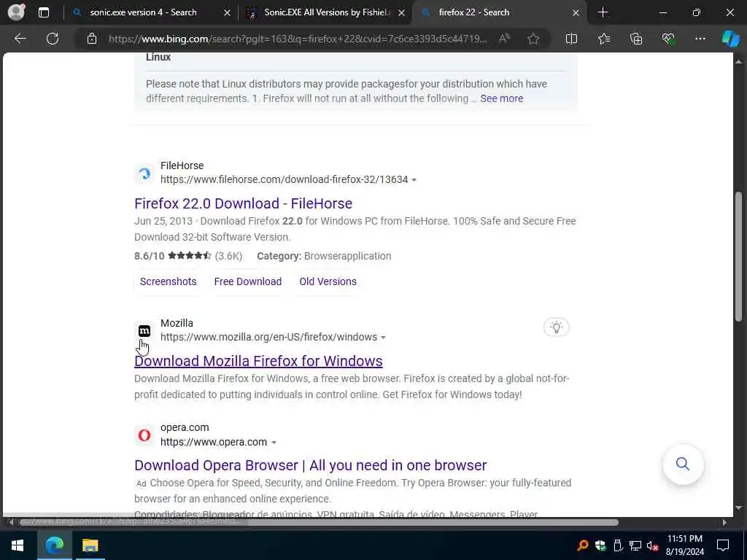Close the Sonic.EXE All Versions tab
Viewport: 747px width, 560px height.
[x=402, y=13]
